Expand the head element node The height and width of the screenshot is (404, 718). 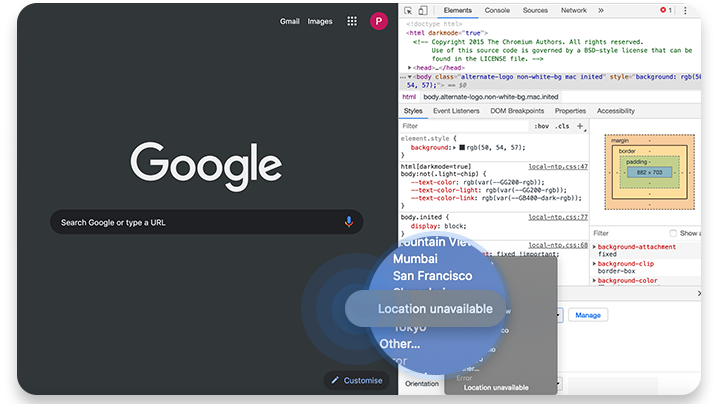pyautogui.click(x=409, y=68)
